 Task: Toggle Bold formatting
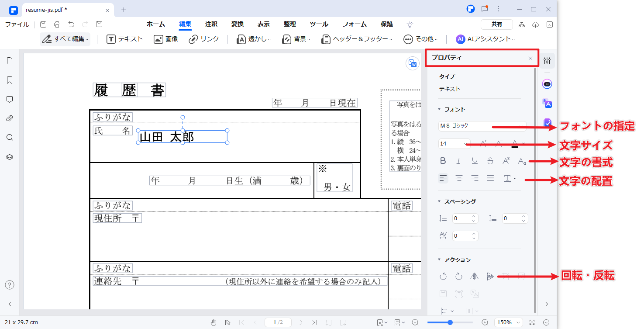(443, 161)
